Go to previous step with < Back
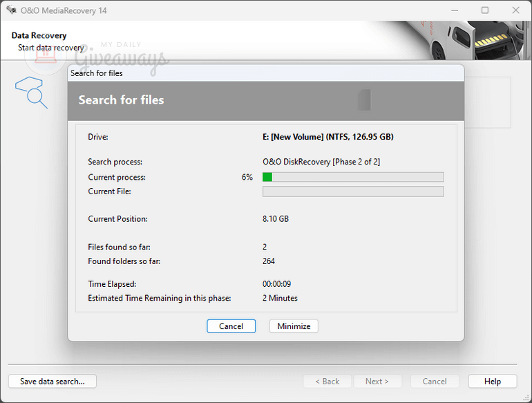 click(327, 381)
